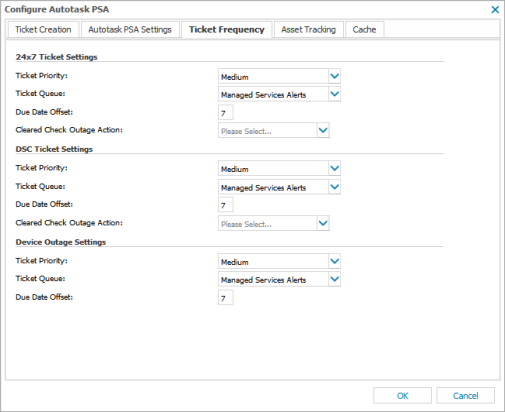Click the 24x7 Cleared Check Outage Action label
The height and width of the screenshot is (412, 505).
point(69,130)
